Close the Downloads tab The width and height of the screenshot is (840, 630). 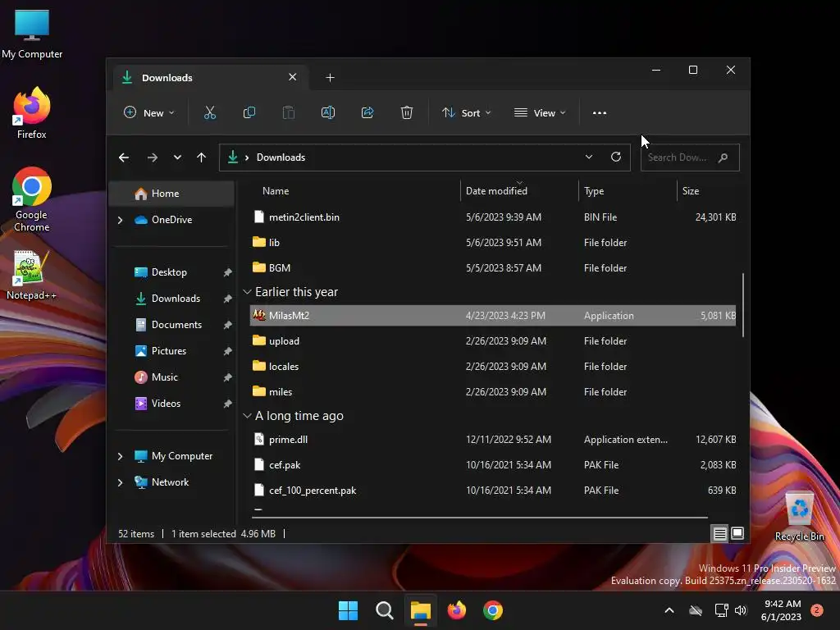coord(293,77)
